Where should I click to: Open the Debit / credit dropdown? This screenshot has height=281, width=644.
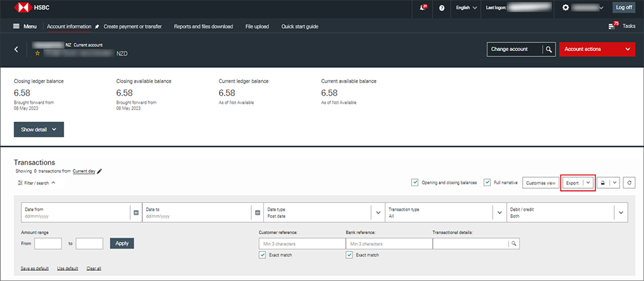click(x=621, y=212)
